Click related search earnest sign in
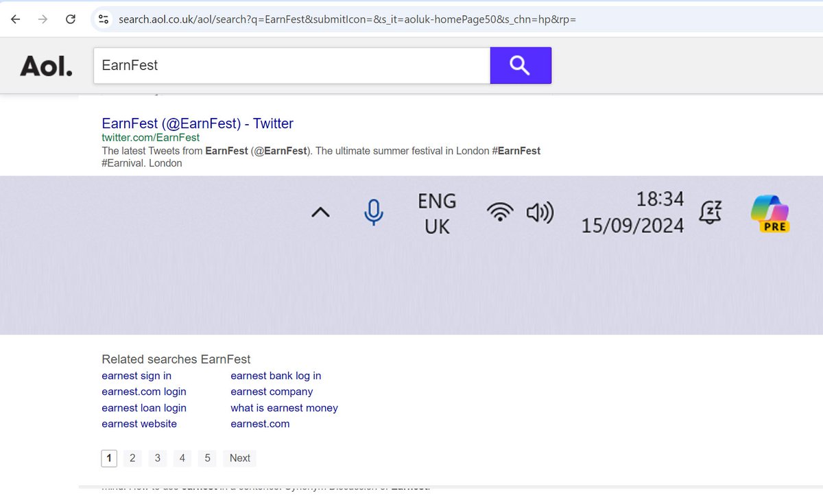The width and height of the screenshot is (823, 504). coord(136,376)
